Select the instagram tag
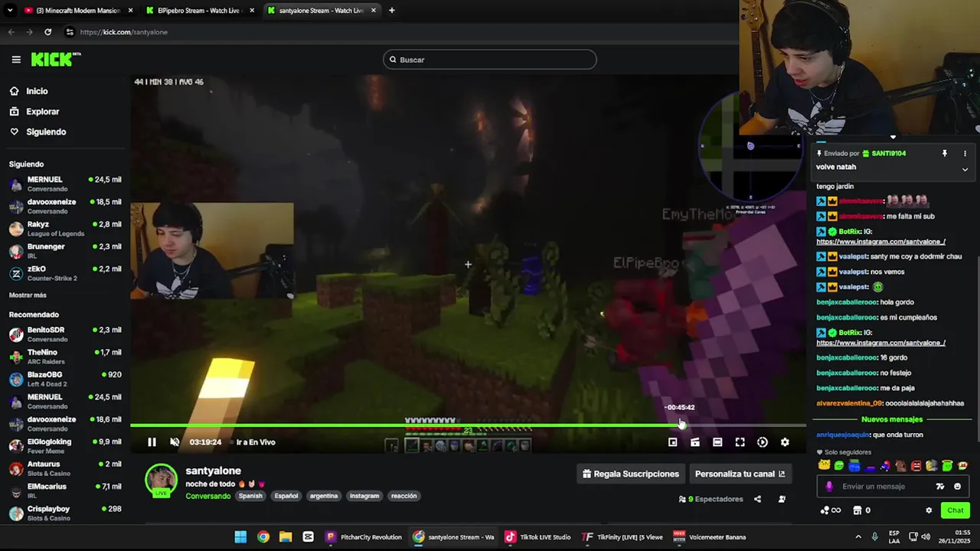This screenshot has width=980, height=551. point(364,496)
